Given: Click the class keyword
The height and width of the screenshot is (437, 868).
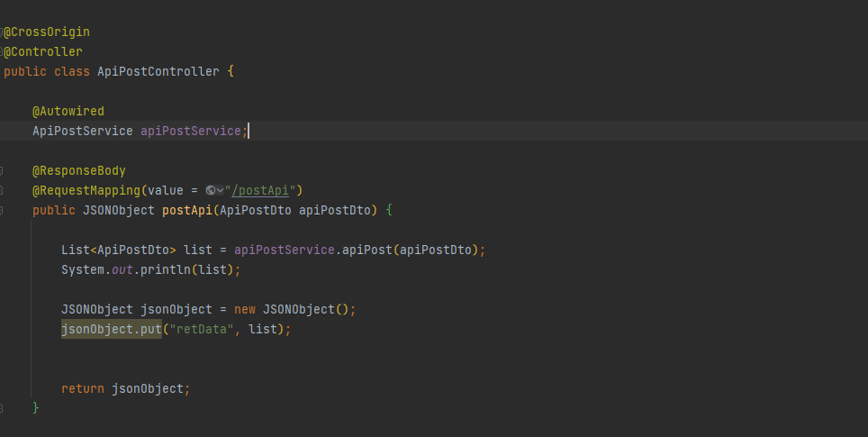Looking at the screenshot, I should tap(72, 72).
